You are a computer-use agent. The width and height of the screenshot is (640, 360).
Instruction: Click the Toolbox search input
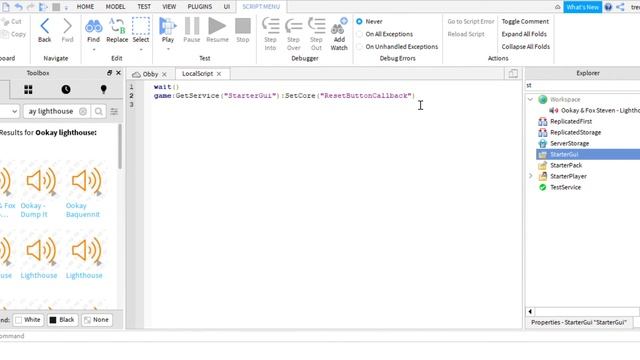[x=51, y=111]
